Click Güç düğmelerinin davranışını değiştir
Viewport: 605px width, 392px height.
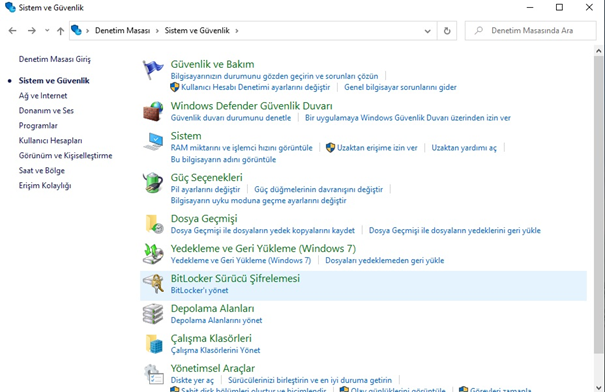tap(318, 189)
